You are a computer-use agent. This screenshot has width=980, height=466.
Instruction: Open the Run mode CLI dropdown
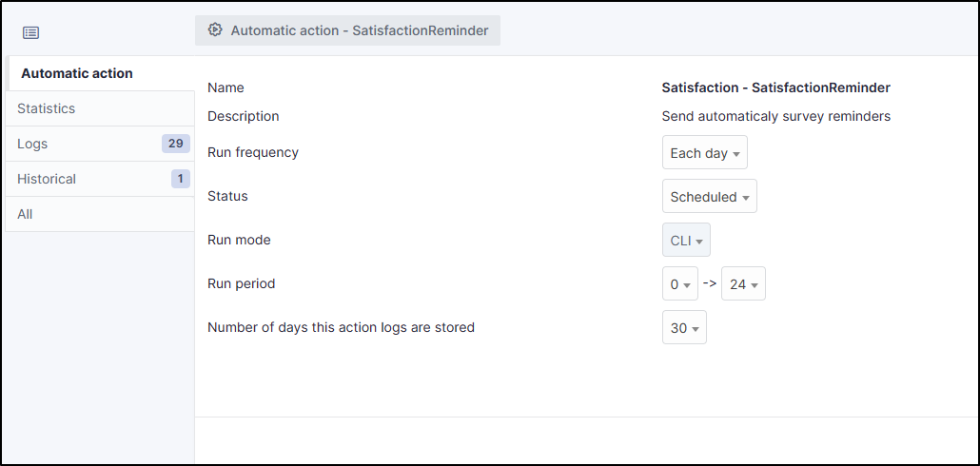point(686,241)
